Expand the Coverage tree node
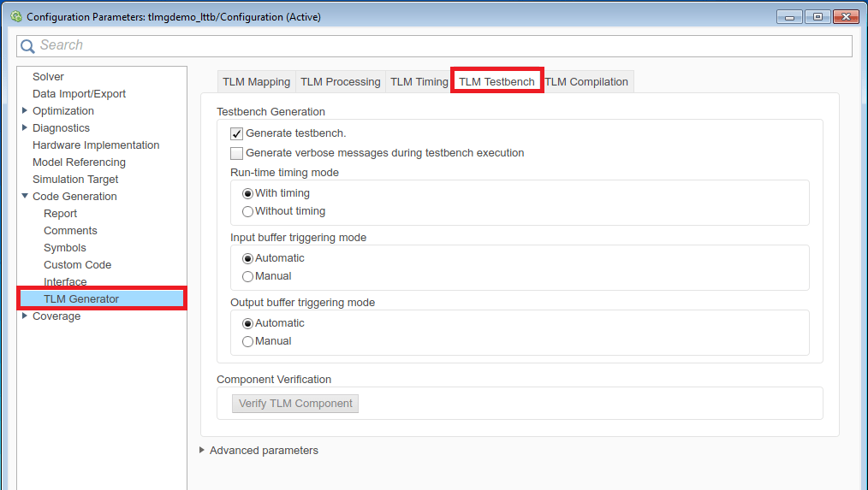Screen dimensions: 868x490 click(x=25, y=316)
